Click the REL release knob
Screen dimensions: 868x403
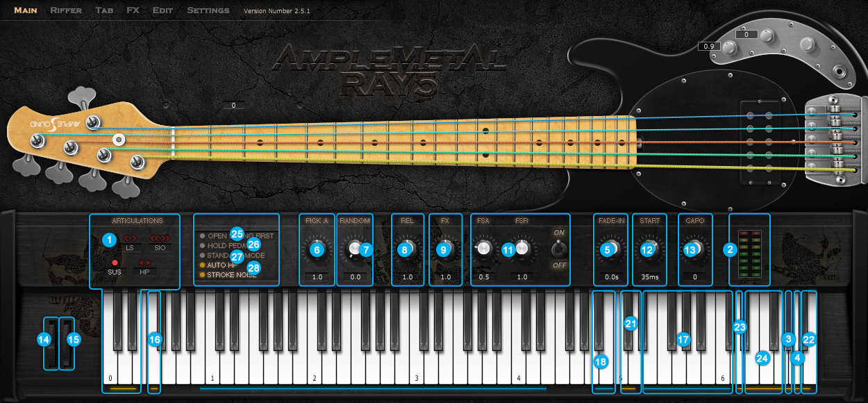coord(408,249)
